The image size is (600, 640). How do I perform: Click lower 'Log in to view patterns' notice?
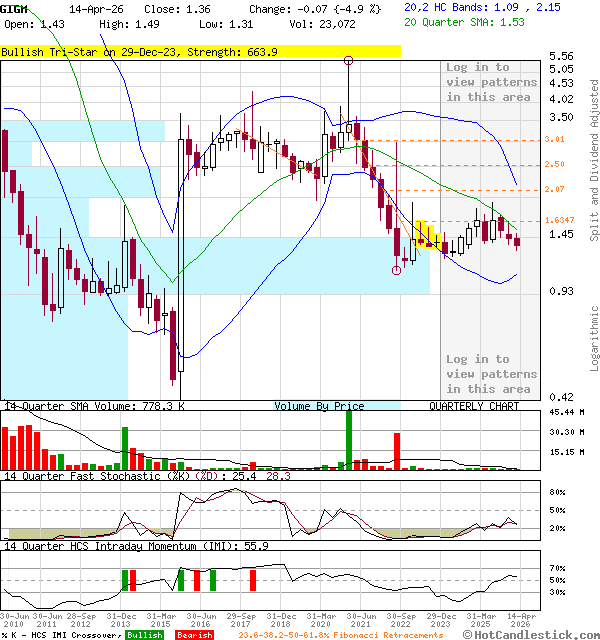click(x=490, y=374)
